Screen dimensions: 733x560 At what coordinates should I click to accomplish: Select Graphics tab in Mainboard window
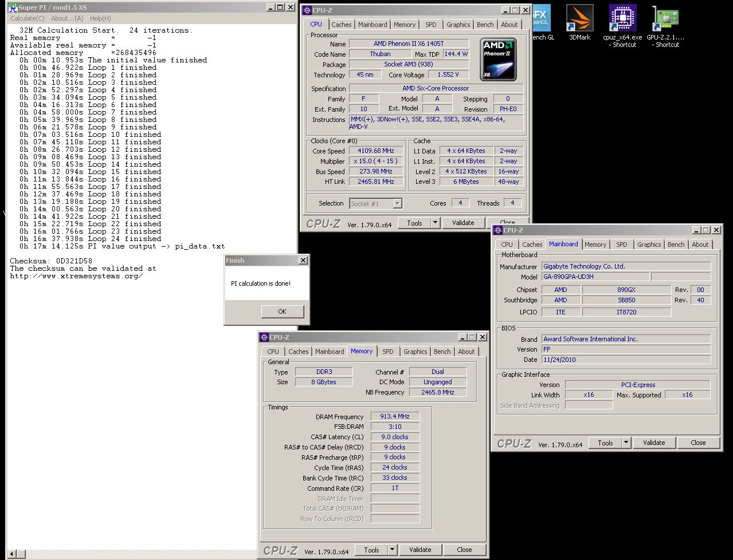click(649, 244)
